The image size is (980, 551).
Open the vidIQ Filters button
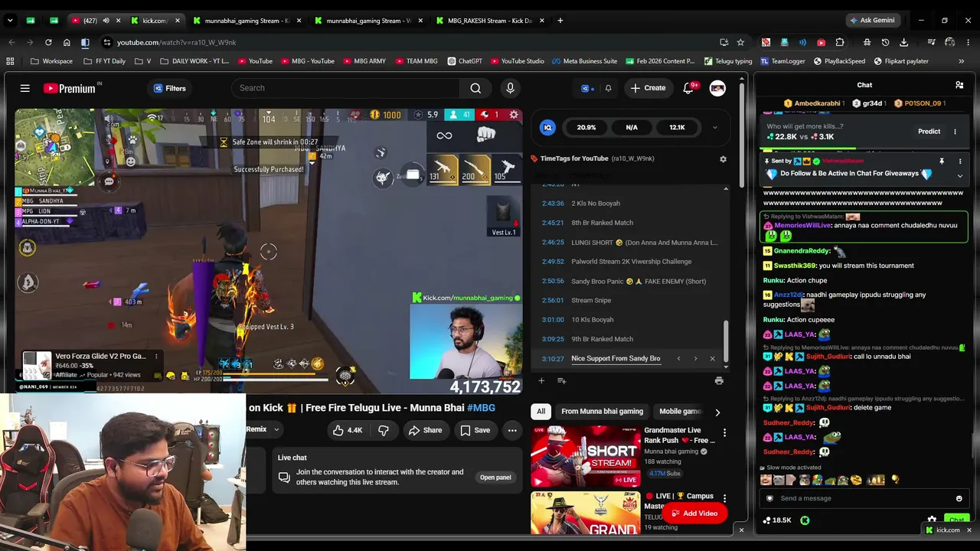(170, 88)
